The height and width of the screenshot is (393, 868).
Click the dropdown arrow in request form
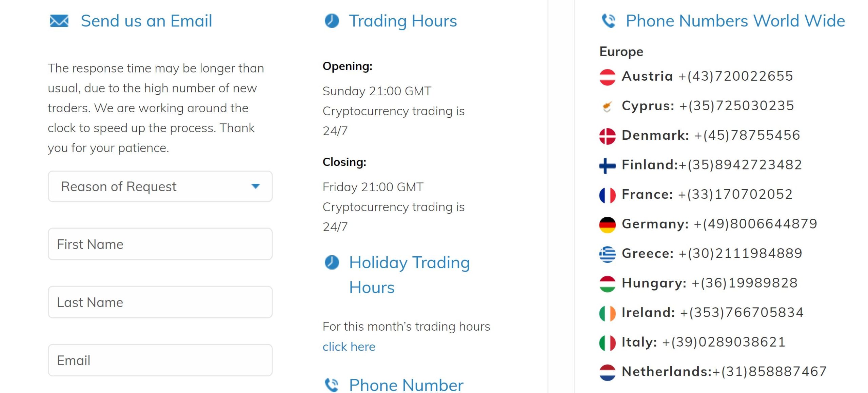point(256,186)
